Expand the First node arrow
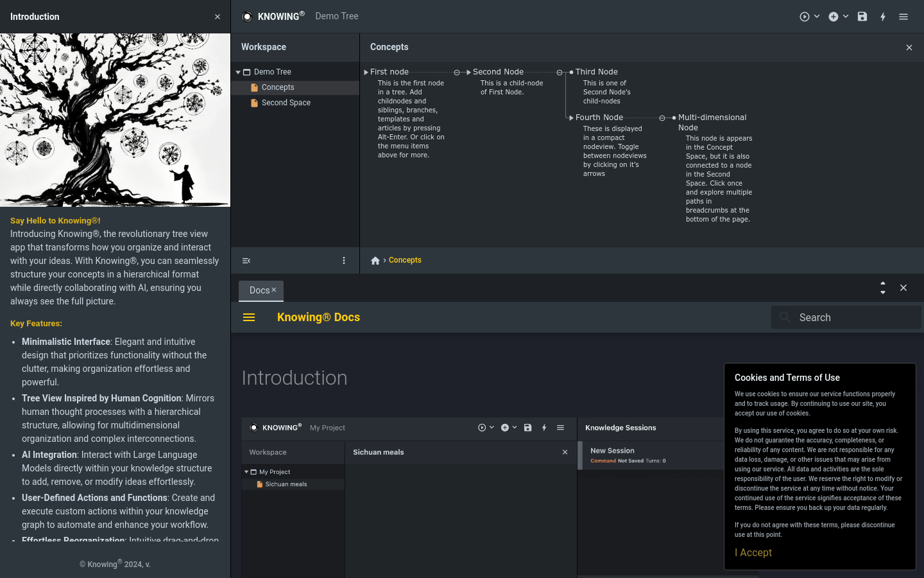924x578 pixels. tap(366, 73)
